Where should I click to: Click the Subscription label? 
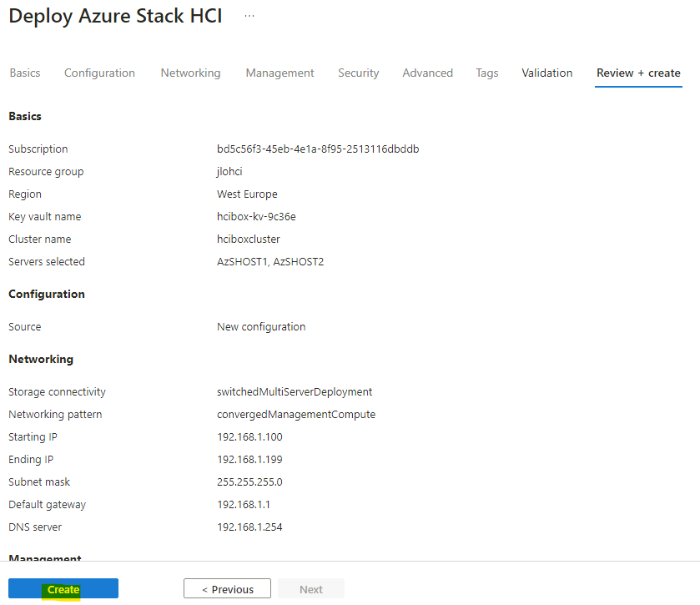click(38, 149)
